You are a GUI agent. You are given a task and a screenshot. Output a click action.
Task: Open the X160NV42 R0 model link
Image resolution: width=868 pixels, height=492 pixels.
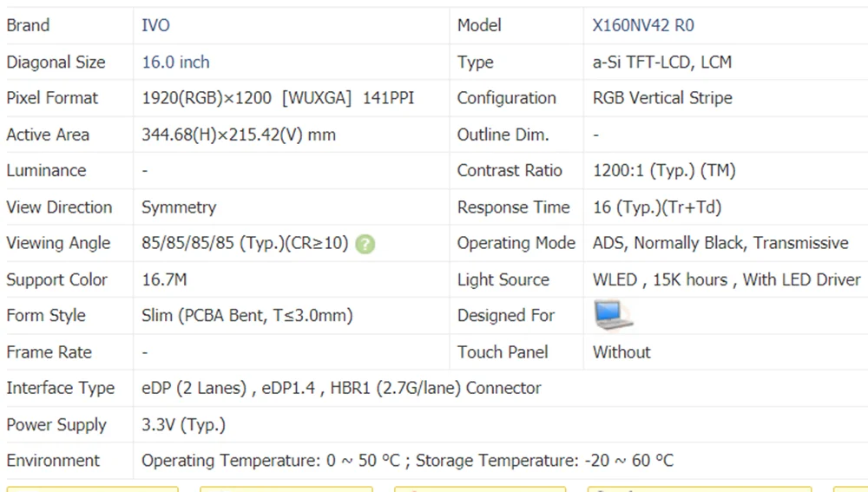[x=643, y=26]
